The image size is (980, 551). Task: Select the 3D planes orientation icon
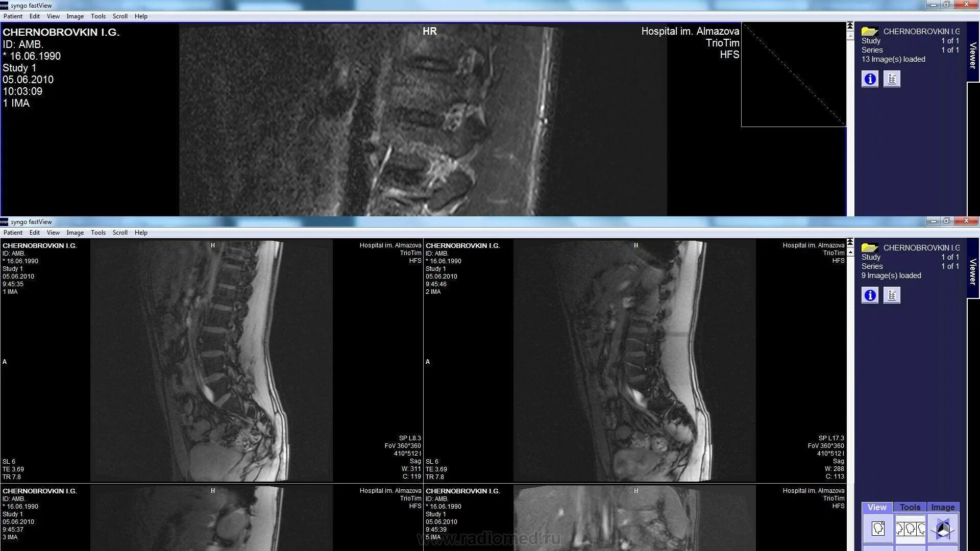(x=943, y=529)
